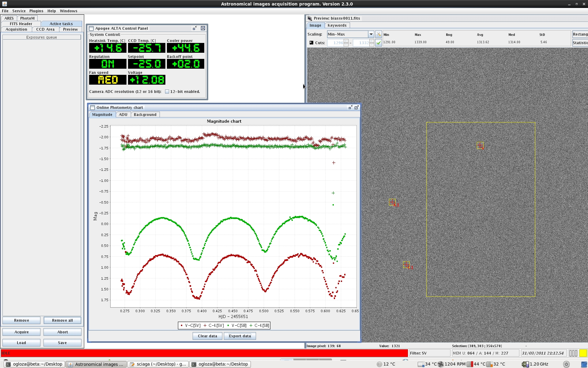588x368 pixels.
Task: Switch to the Background chart tab
Action: (x=145, y=115)
